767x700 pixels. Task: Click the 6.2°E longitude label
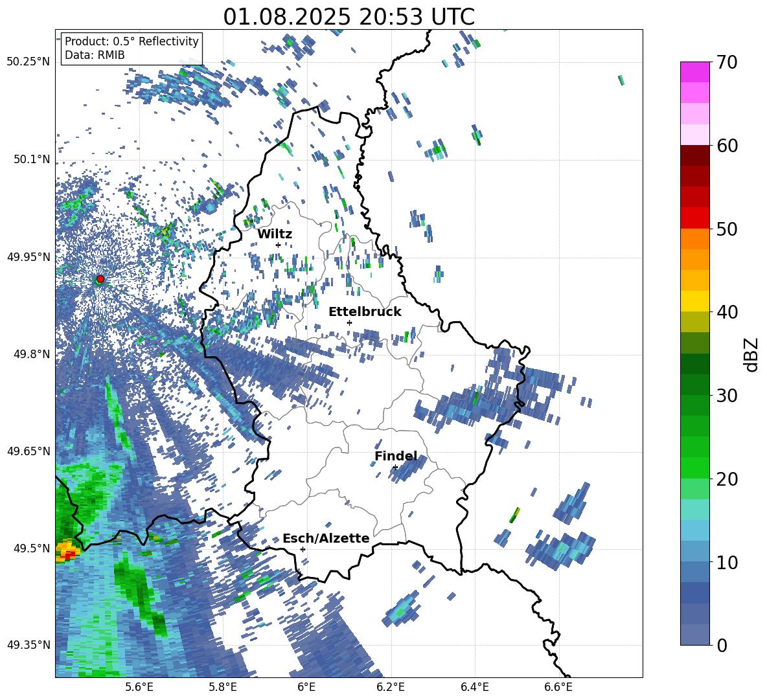[391, 687]
